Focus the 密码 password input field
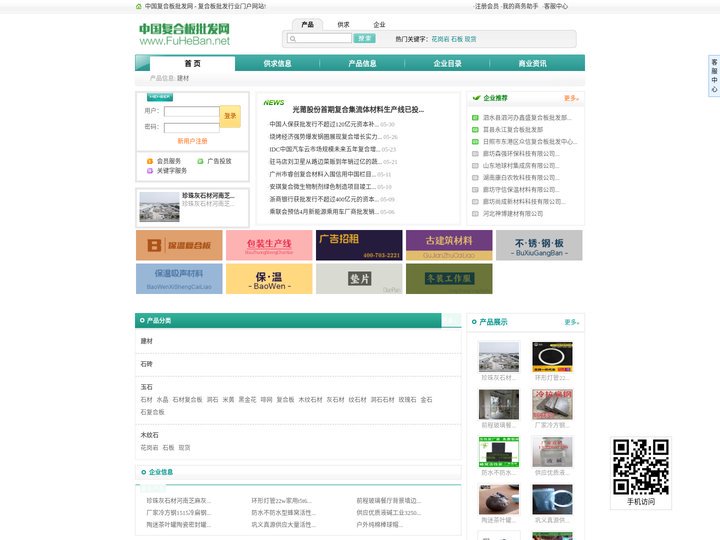Screen dimensions: 720x540 click(191, 127)
